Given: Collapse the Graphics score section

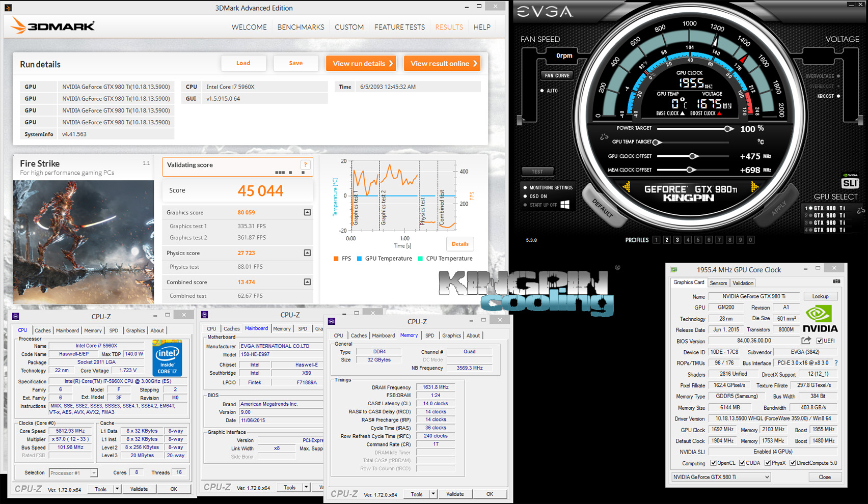Looking at the screenshot, I should click(x=307, y=212).
